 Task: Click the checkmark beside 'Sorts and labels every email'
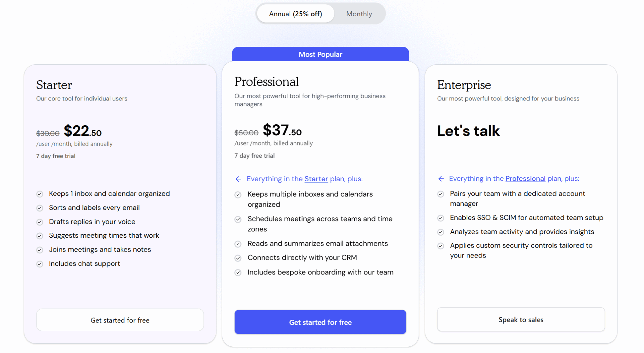(40, 208)
